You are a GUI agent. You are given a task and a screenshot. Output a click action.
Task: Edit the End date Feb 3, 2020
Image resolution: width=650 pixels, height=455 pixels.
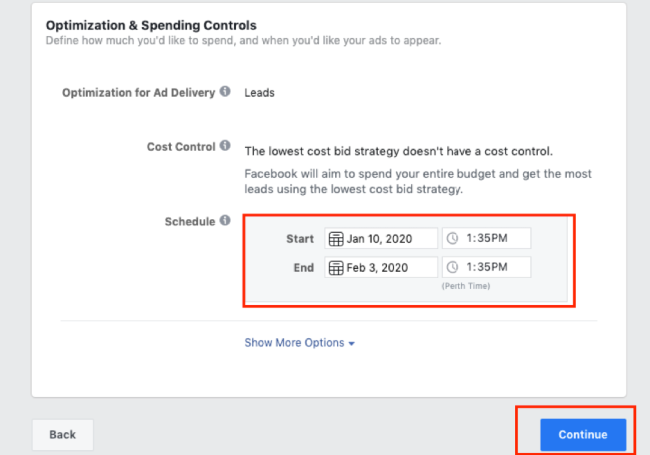(x=381, y=267)
